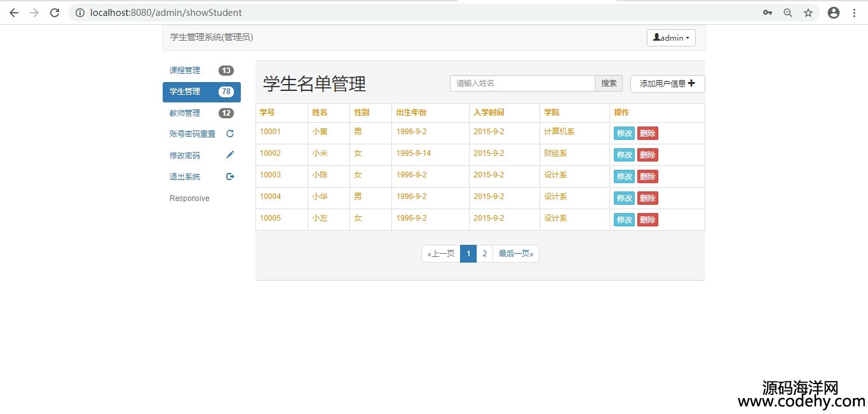Open 教师管理 in the sidebar
The height and width of the screenshot is (414, 868).
coord(185,113)
